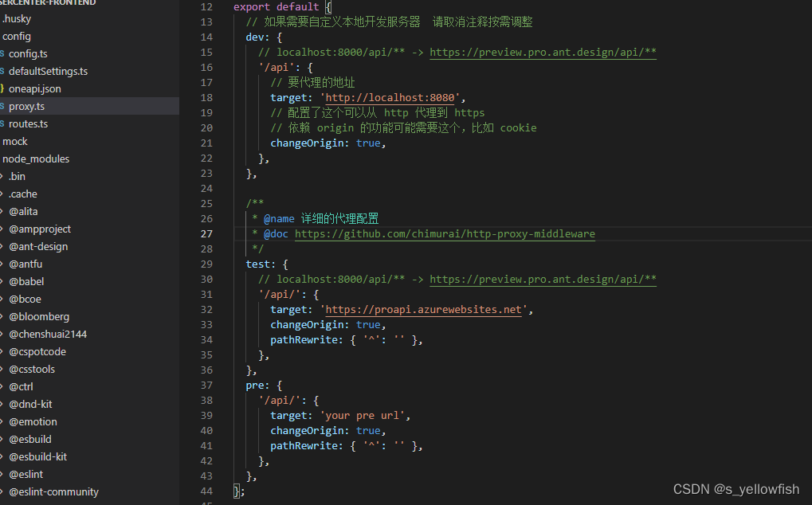Expand the @bloomberg folder
The image size is (812, 505).
pyautogui.click(x=39, y=317)
